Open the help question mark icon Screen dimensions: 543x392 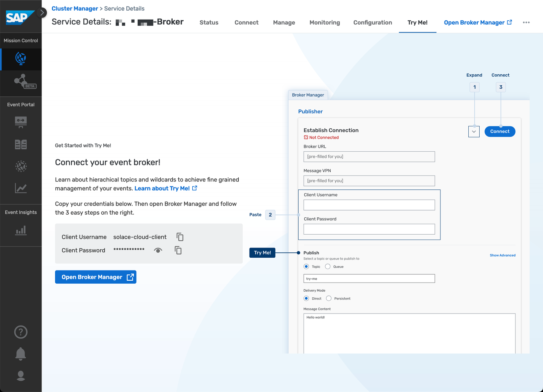21,332
